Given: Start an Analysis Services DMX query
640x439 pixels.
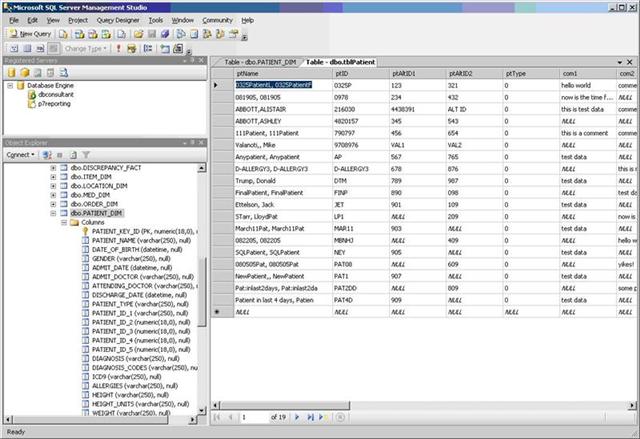Looking at the screenshot, I should 93,34.
